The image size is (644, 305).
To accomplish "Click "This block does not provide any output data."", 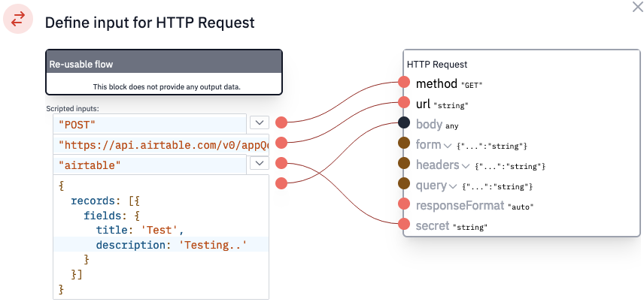I will click(167, 86).
